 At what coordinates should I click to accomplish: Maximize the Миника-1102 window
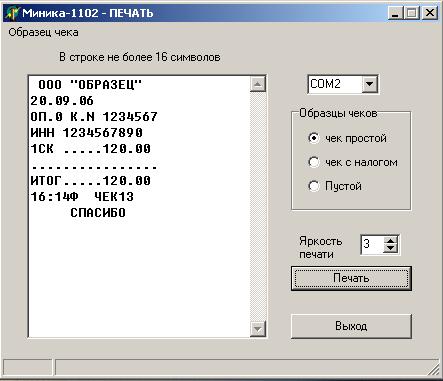(412, 13)
